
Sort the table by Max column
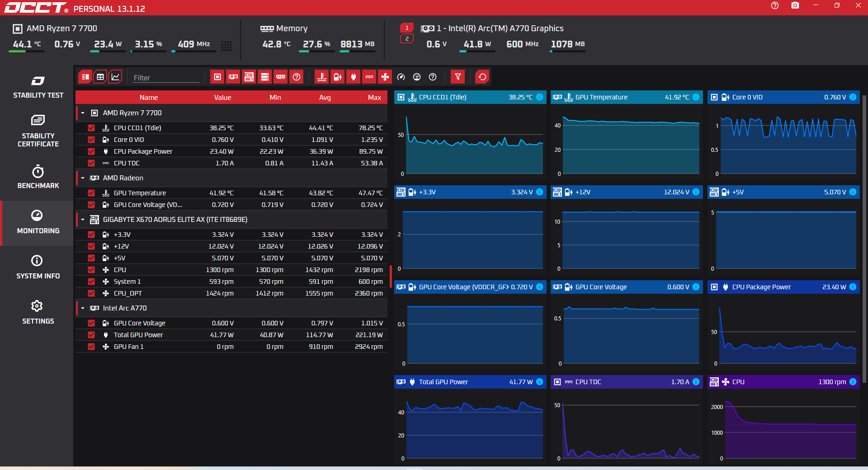[x=374, y=98]
